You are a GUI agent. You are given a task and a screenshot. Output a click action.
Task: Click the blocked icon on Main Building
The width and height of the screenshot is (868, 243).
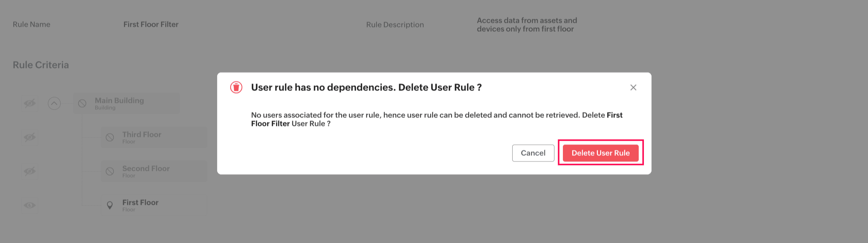click(82, 103)
